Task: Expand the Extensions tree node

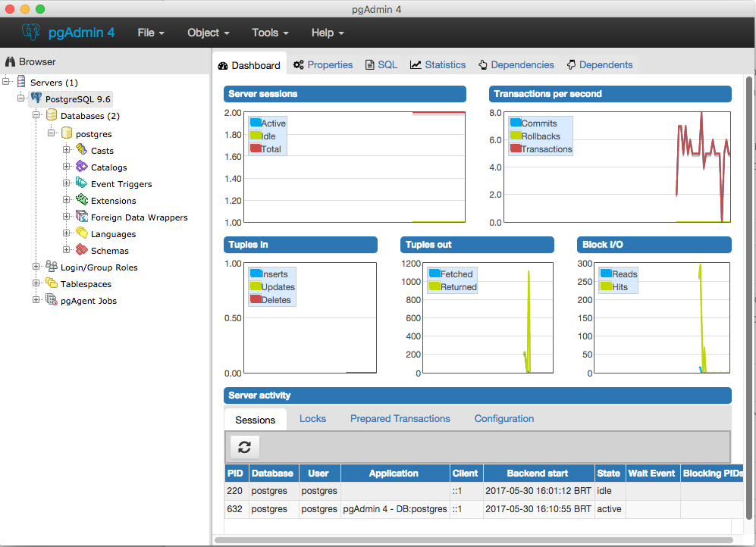Action: (67, 200)
